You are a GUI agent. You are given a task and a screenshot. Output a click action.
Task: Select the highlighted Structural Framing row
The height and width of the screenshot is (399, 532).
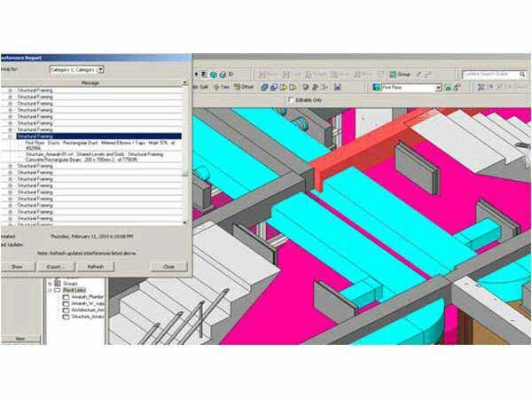point(99,137)
